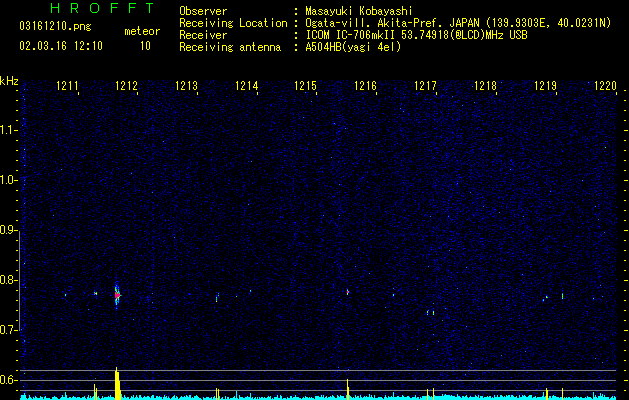Click the "Observer" field label
The height and width of the screenshot is (400, 629).
pos(203,11)
